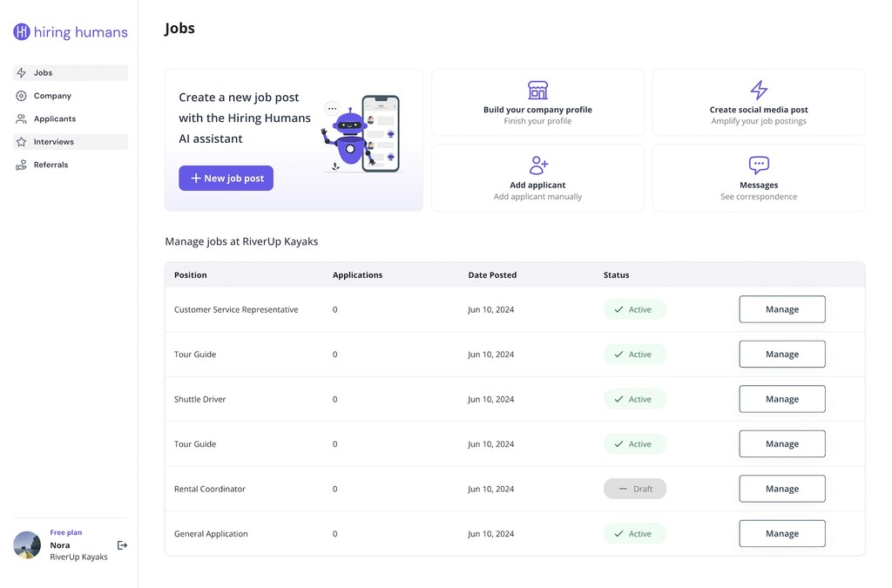892x588 pixels.
Task: Click the Position column header
Action: click(x=191, y=274)
